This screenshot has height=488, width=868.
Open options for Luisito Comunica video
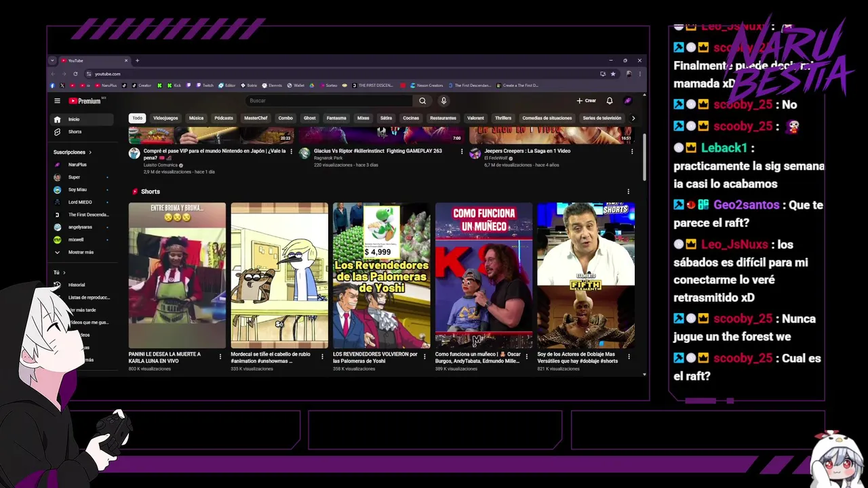(x=292, y=152)
